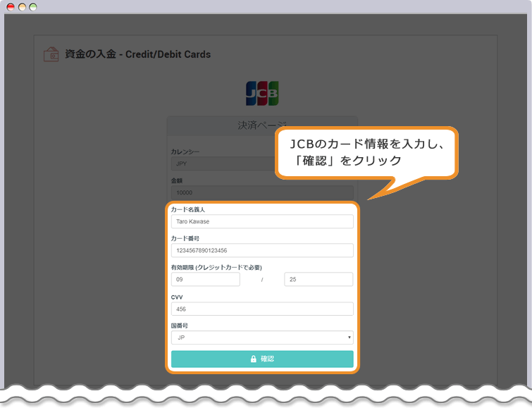Open the 国番号 dropdown showing JP
Screen dimensions: 532x408
pos(261,338)
